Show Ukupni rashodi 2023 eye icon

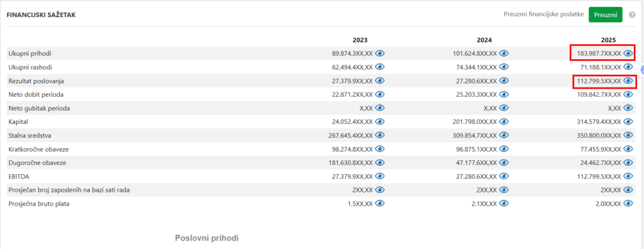tap(380, 67)
